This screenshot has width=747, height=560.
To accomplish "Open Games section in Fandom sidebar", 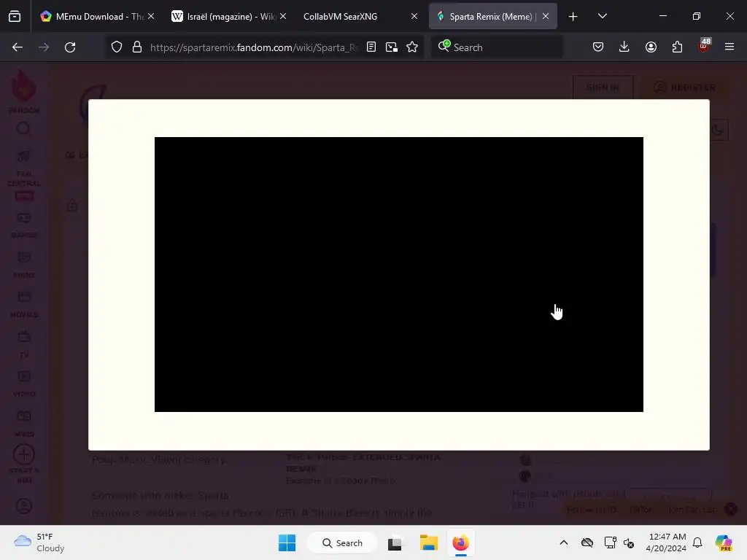I will 24,225.
